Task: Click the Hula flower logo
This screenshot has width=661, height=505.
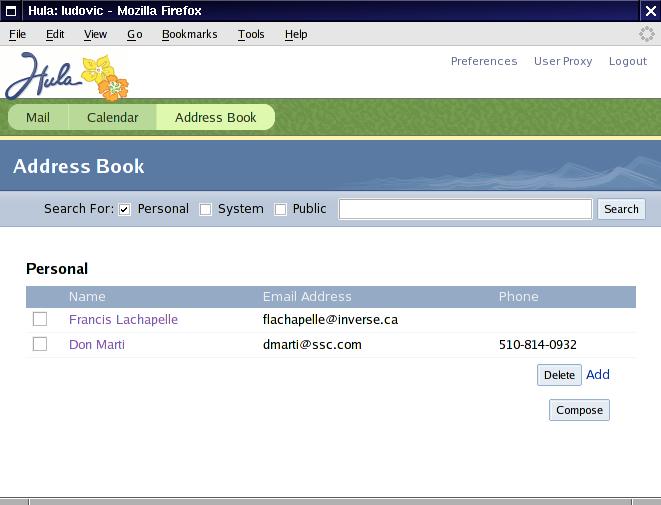Action: (x=67, y=76)
